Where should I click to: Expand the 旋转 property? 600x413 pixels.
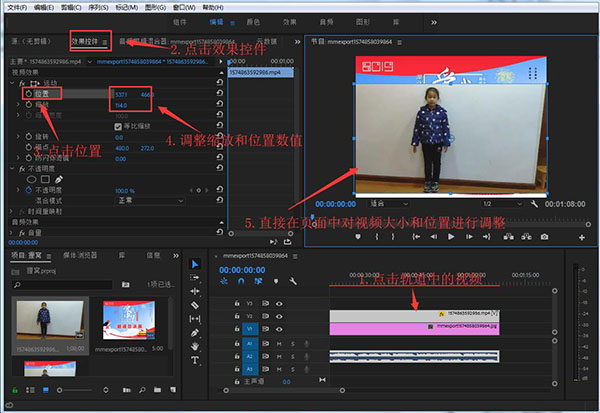pyautogui.click(x=18, y=136)
